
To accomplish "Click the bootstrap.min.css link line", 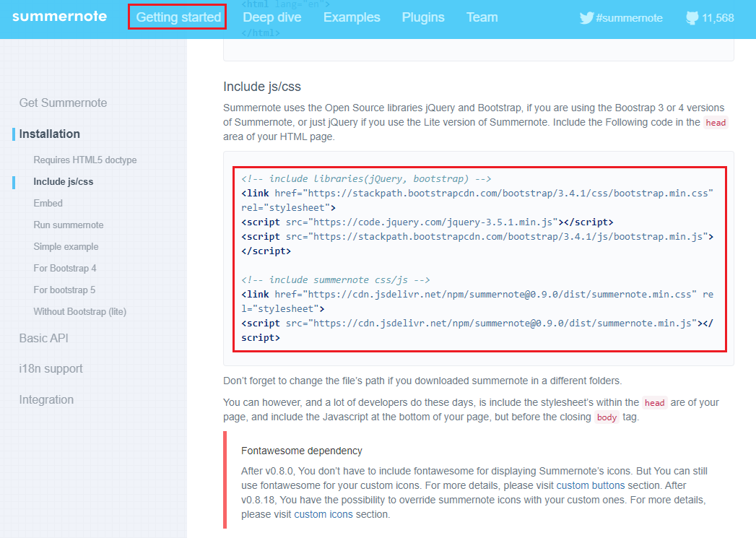I will click(477, 201).
